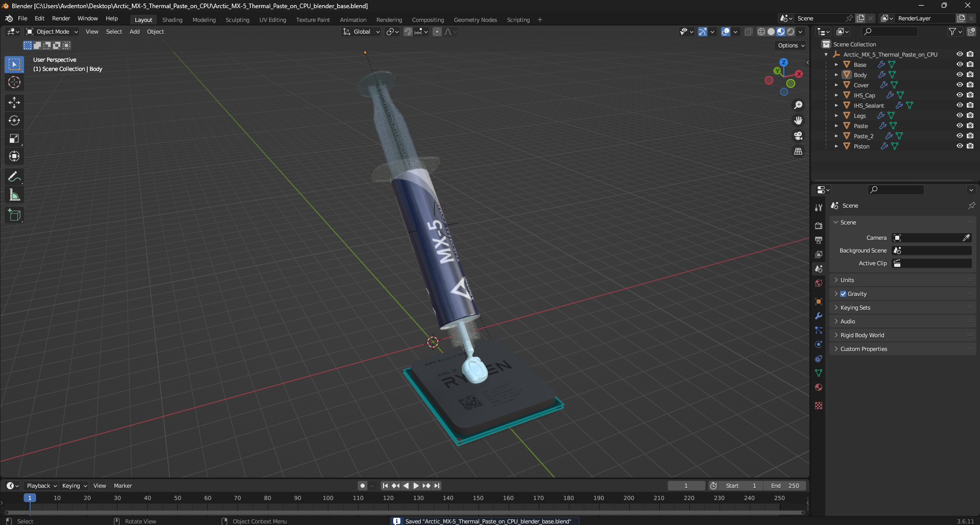The image size is (980, 525).
Task: Jump to the last frame
Action: click(437, 486)
